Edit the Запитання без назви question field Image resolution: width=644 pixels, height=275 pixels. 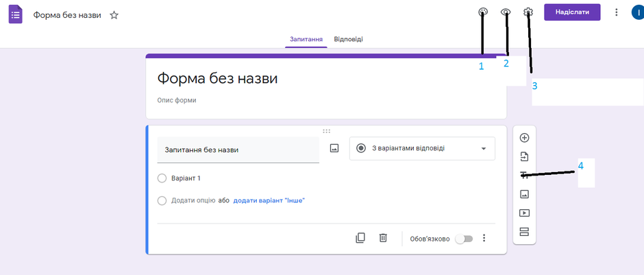point(238,150)
